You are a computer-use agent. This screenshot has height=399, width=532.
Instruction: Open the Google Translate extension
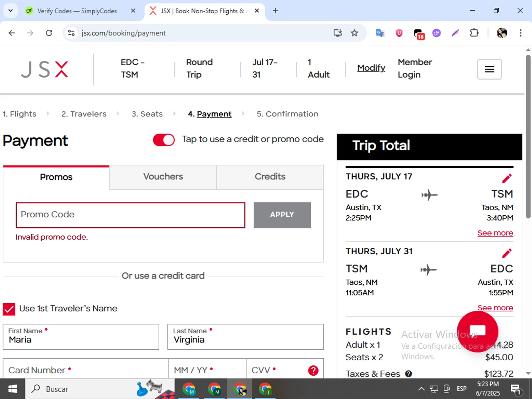point(380,33)
